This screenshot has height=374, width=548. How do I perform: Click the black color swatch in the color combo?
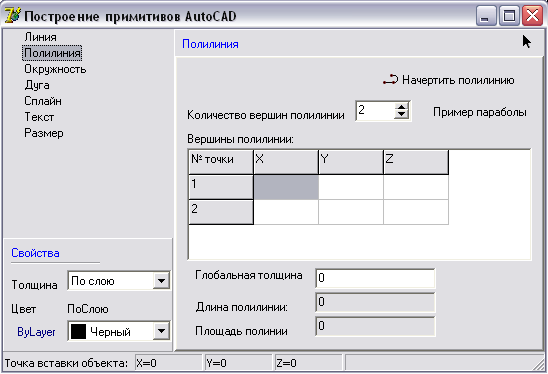(x=78, y=331)
